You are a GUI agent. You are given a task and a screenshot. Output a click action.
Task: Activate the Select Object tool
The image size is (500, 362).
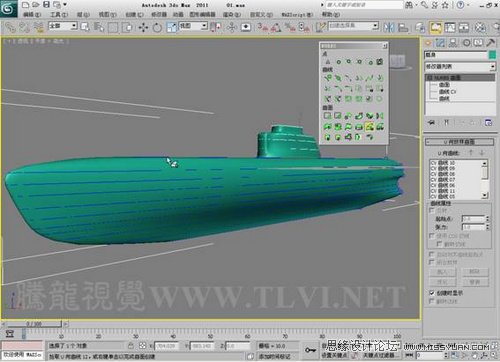(x=85, y=27)
